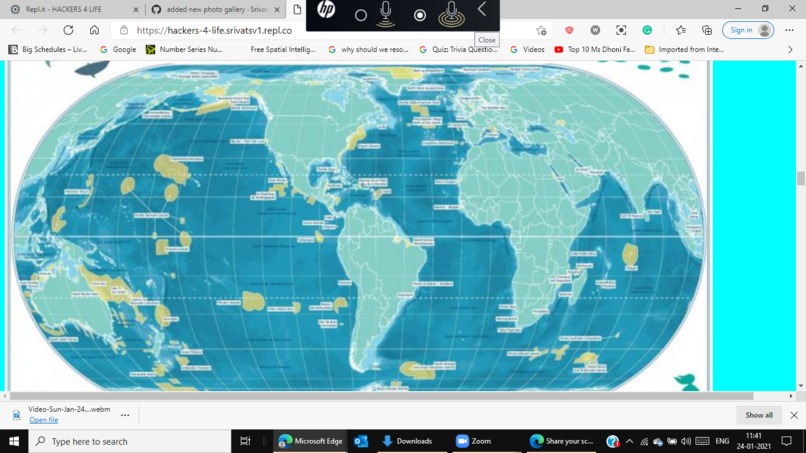
Task: Switch to added new photo gallery tab
Action: (215, 9)
